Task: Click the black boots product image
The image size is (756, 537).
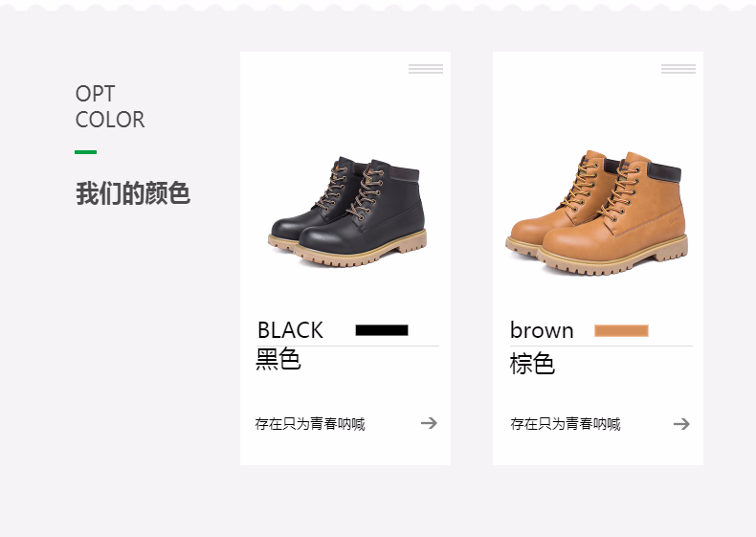Action: coord(347,212)
